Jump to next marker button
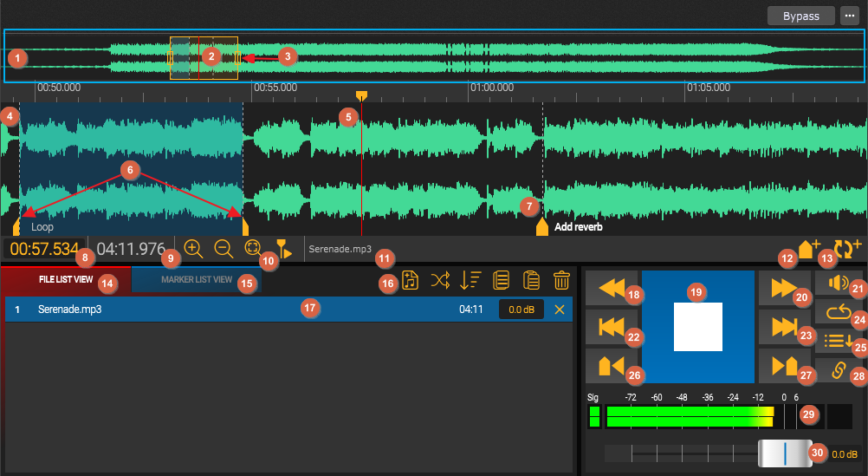The image size is (868, 476). (785, 366)
